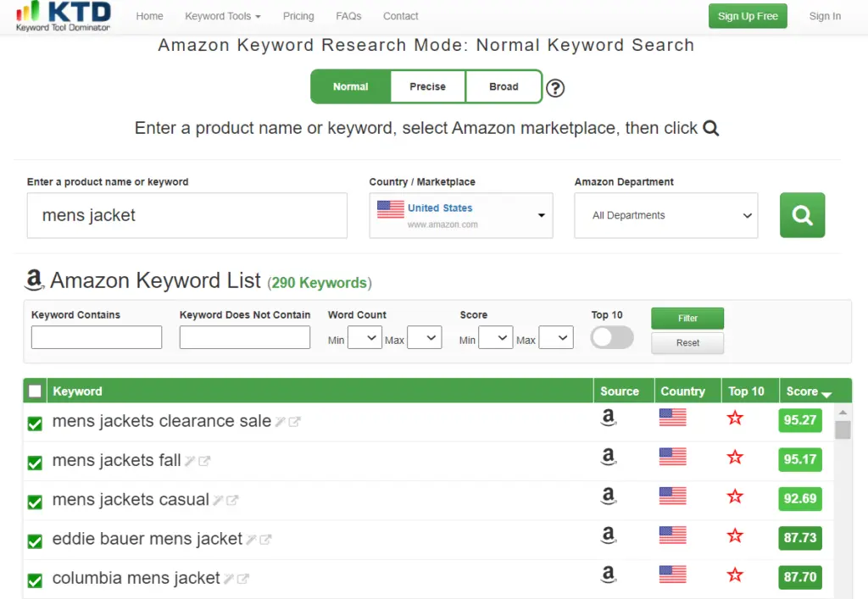Screen dimensions: 868x599
Task: Click the KTD logo in header
Action: 64,16
